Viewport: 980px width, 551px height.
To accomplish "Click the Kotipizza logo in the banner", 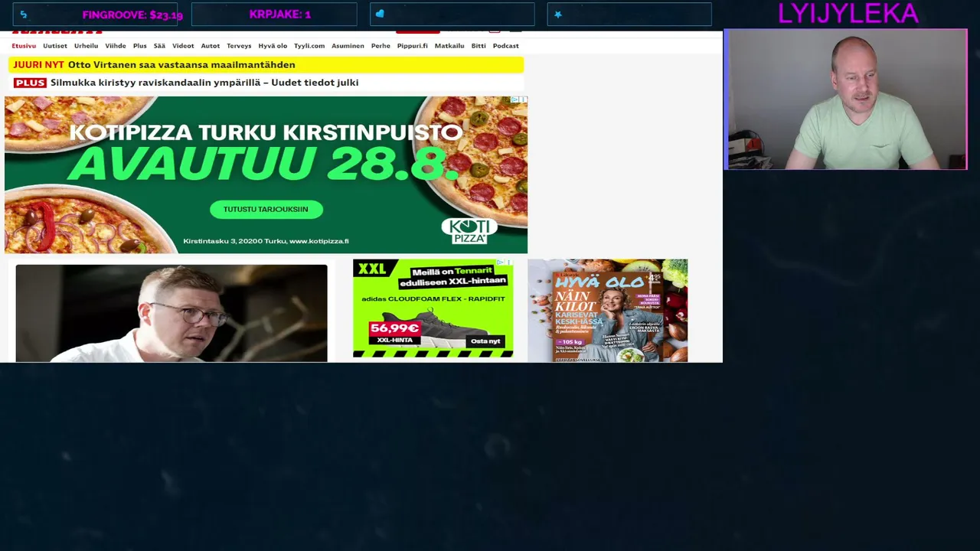I will pyautogui.click(x=469, y=230).
